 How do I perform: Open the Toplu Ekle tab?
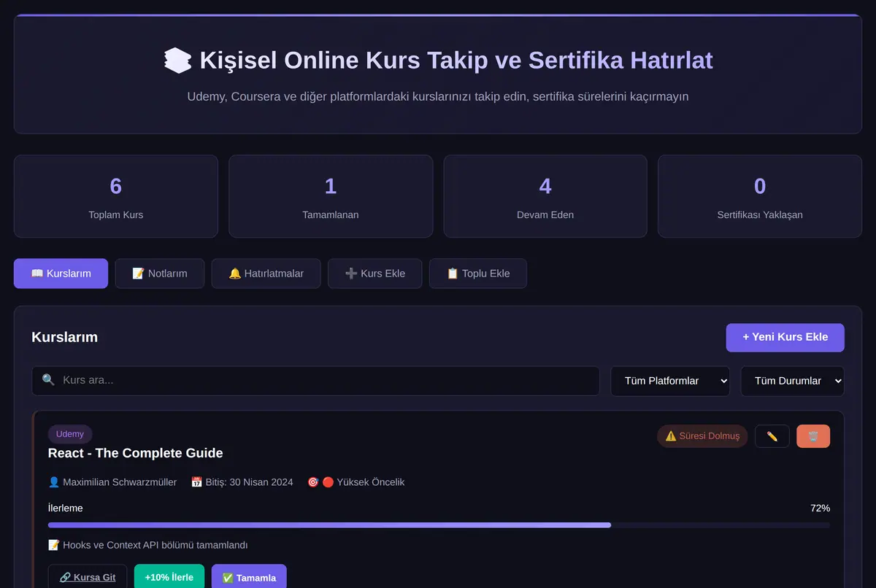point(478,274)
